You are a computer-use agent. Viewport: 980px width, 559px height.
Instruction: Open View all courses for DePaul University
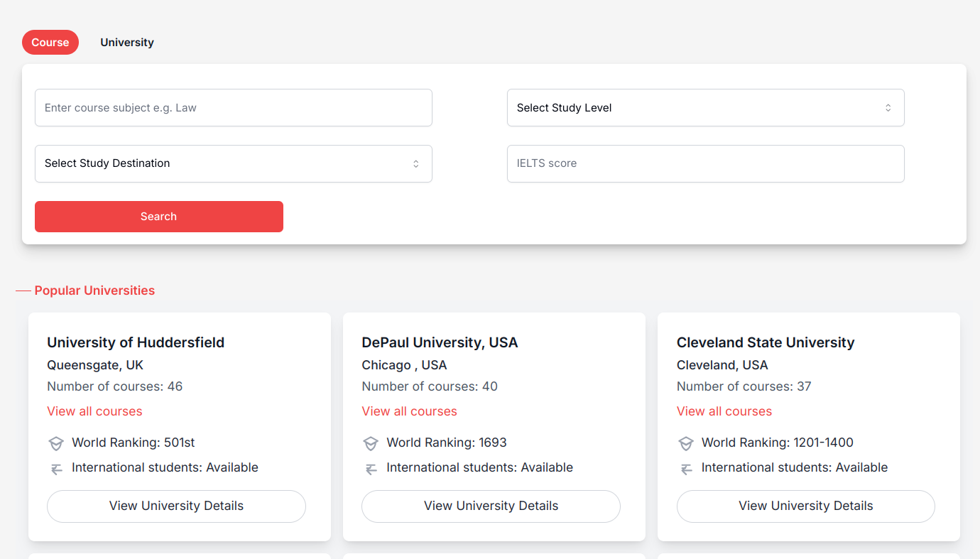[x=409, y=411]
